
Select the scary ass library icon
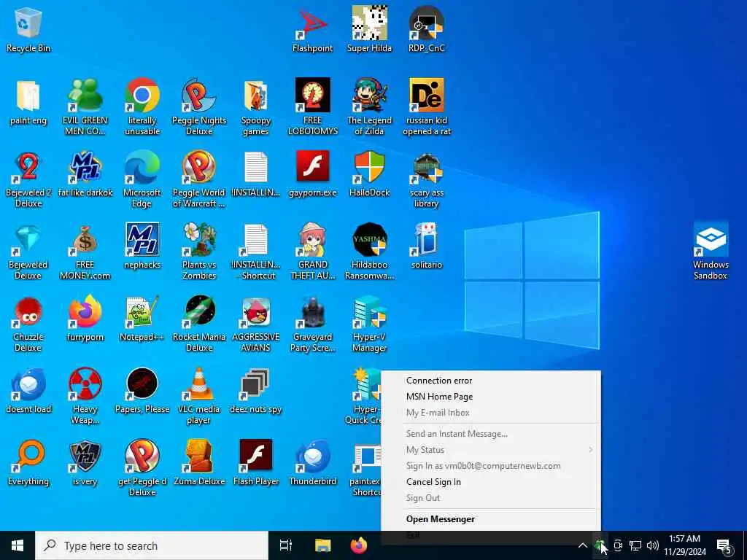pyautogui.click(x=426, y=179)
